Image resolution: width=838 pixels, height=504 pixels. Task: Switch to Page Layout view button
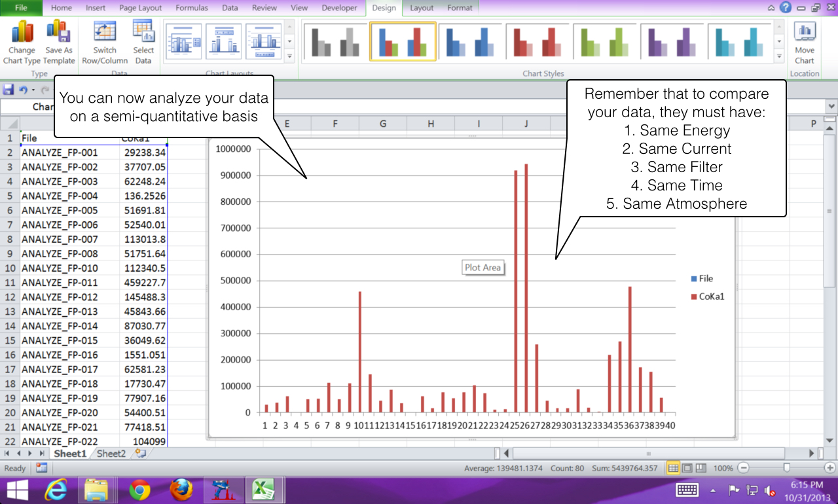click(x=687, y=468)
